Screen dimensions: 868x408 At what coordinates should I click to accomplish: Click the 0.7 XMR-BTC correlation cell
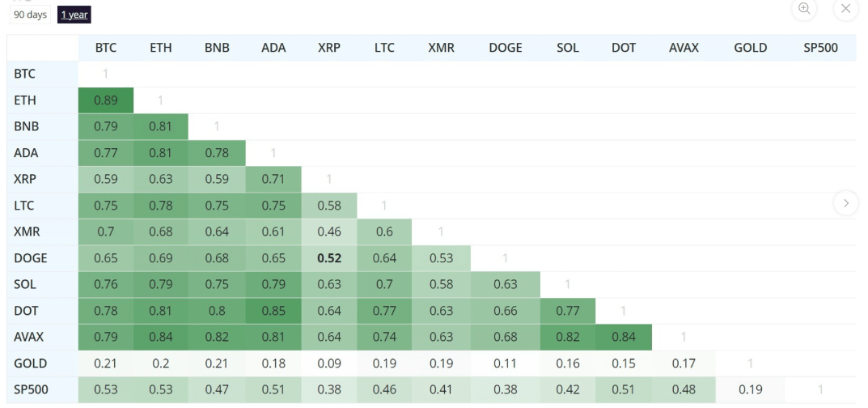[106, 232]
